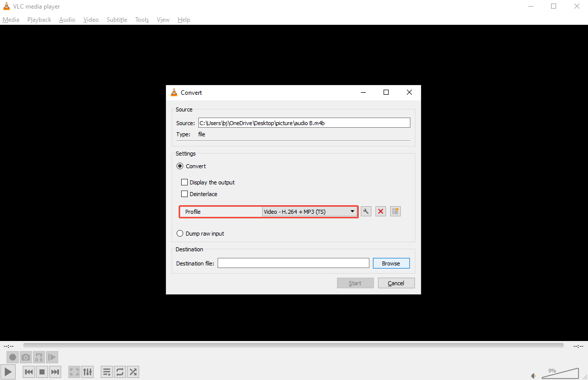Viewport: 588px width, 380px height.
Task: Edit selected profile wrench icon
Action: [x=366, y=211]
